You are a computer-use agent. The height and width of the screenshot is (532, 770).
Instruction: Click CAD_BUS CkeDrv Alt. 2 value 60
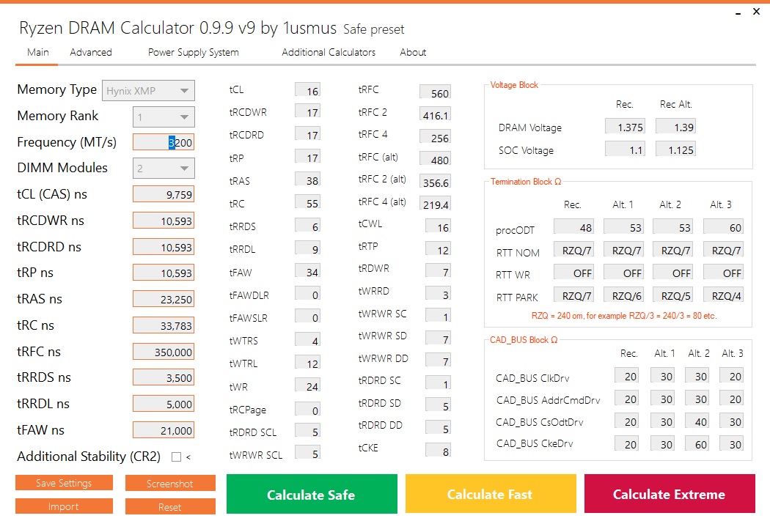point(697,443)
